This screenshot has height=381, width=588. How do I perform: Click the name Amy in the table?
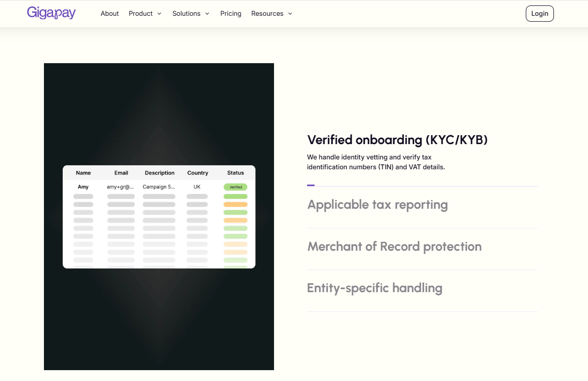[83, 187]
